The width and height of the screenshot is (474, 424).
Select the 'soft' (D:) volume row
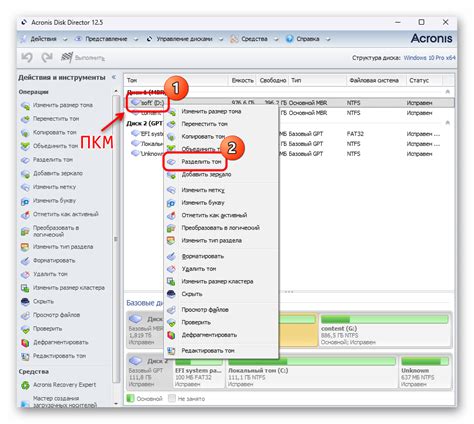pos(289,103)
